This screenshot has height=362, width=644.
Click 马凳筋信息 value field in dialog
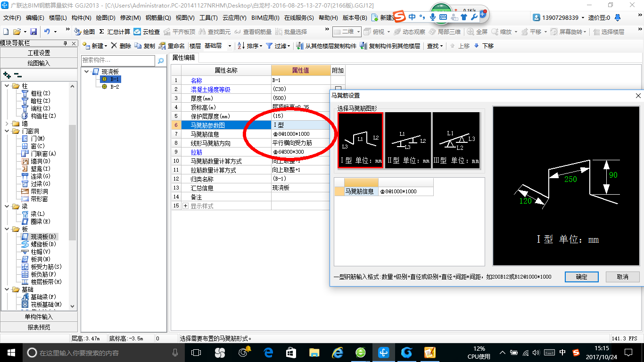[x=405, y=191]
